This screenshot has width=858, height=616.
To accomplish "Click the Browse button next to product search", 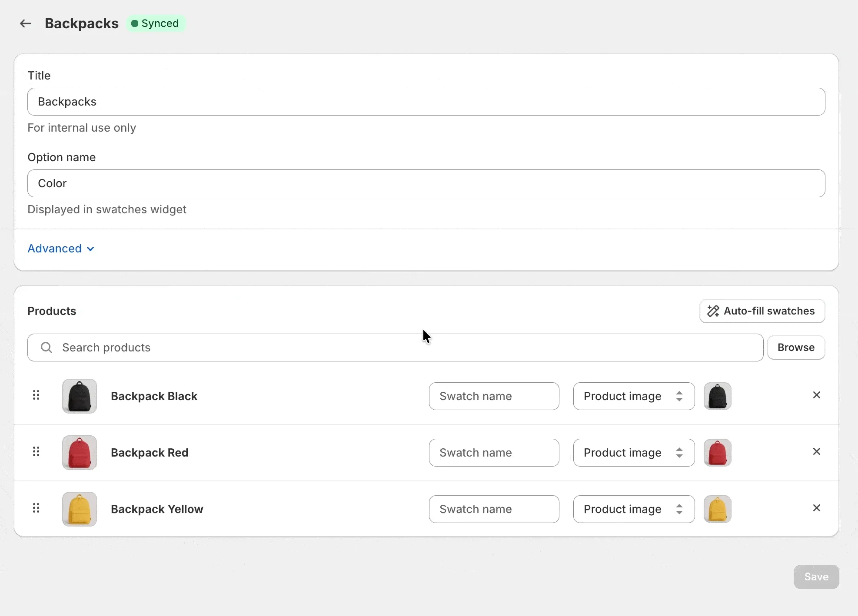I will 796,347.
